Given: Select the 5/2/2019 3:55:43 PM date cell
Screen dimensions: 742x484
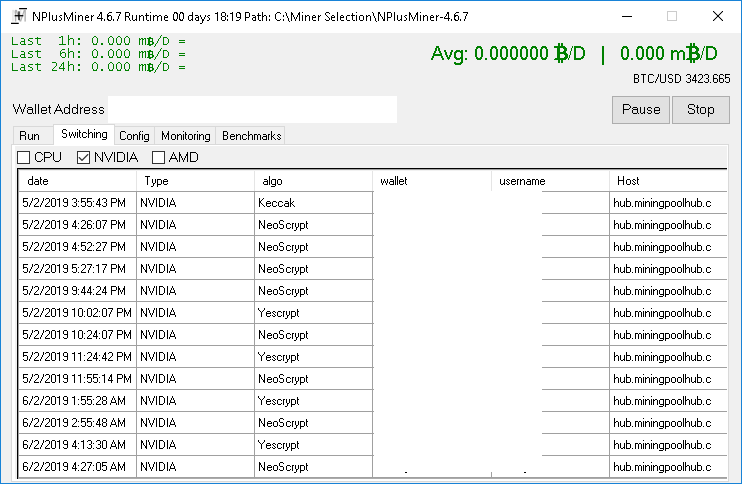Looking at the screenshot, I should [x=78, y=203].
